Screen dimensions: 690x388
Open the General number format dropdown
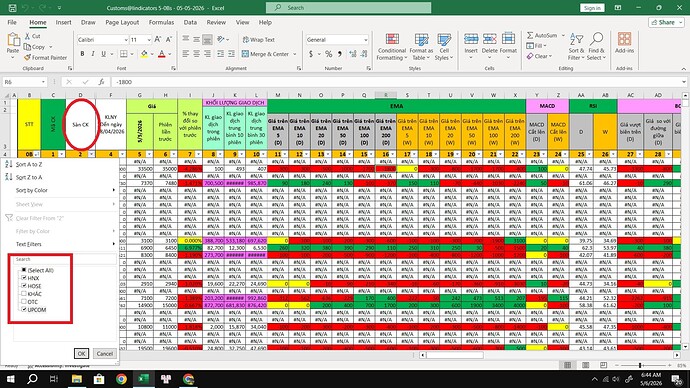(366, 40)
